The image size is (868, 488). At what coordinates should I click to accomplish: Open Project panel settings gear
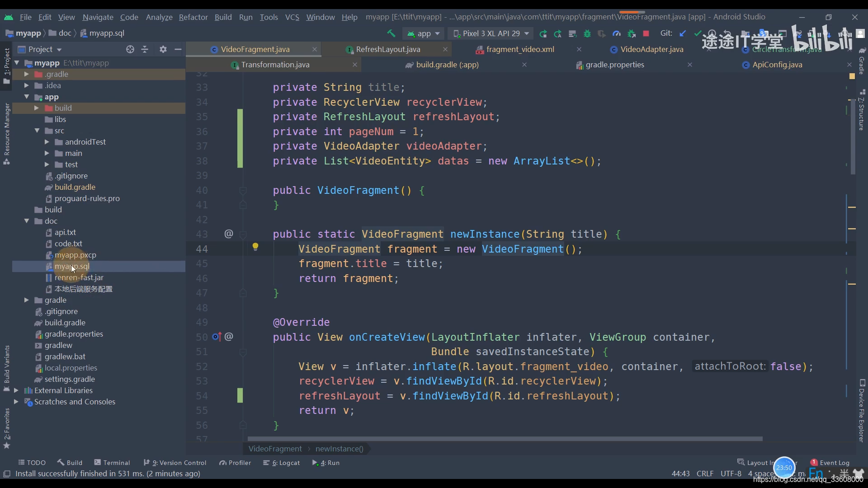(163, 49)
